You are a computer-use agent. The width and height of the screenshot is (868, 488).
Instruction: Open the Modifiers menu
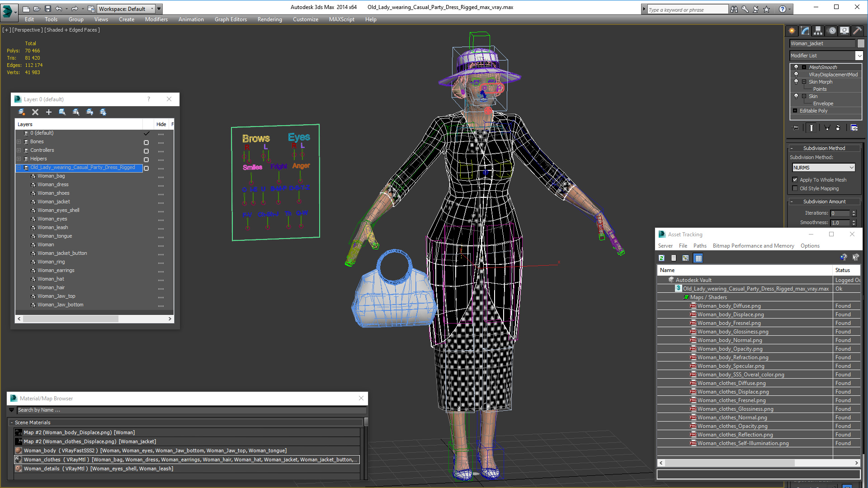tap(156, 19)
